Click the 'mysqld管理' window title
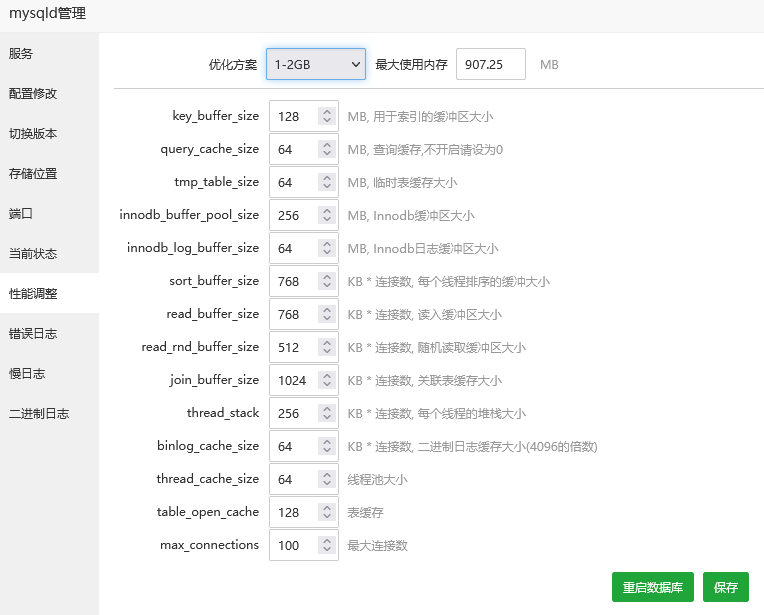Viewport: 764px width, 615px height. click(48, 13)
